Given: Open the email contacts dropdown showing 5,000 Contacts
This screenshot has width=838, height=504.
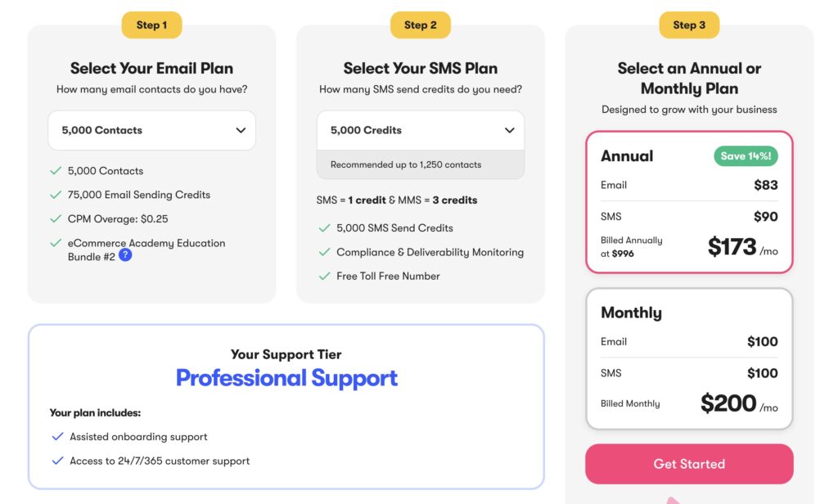Looking at the screenshot, I should click(151, 130).
